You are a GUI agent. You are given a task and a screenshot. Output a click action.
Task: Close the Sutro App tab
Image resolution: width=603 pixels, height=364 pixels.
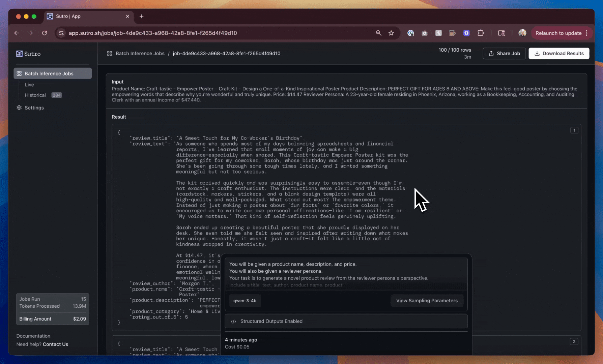coord(127,16)
